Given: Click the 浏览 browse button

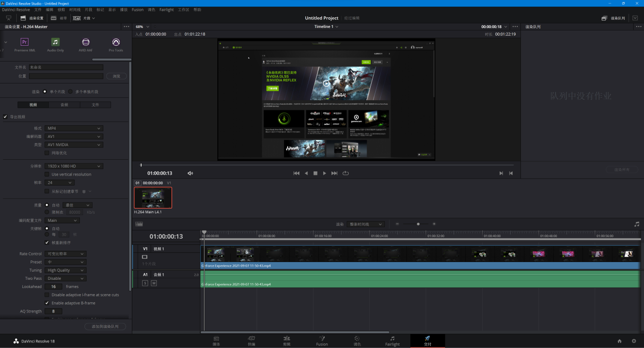Looking at the screenshot, I should pos(116,76).
